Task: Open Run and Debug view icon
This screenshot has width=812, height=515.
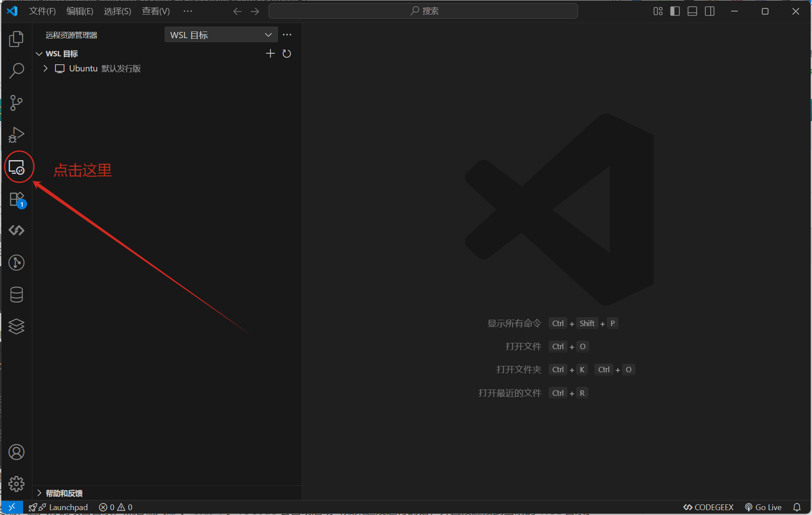Action: [16, 135]
